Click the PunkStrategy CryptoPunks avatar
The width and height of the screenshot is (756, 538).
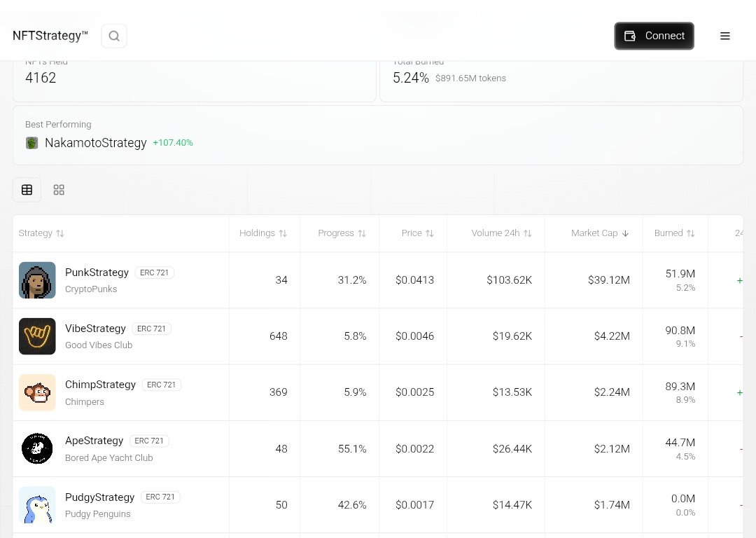tap(37, 280)
